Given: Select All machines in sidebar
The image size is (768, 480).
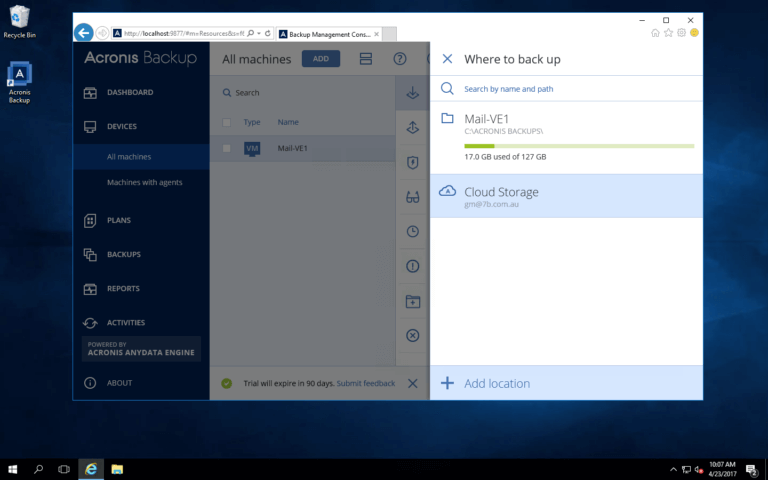Looking at the screenshot, I should pyautogui.click(x=141, y=157).
